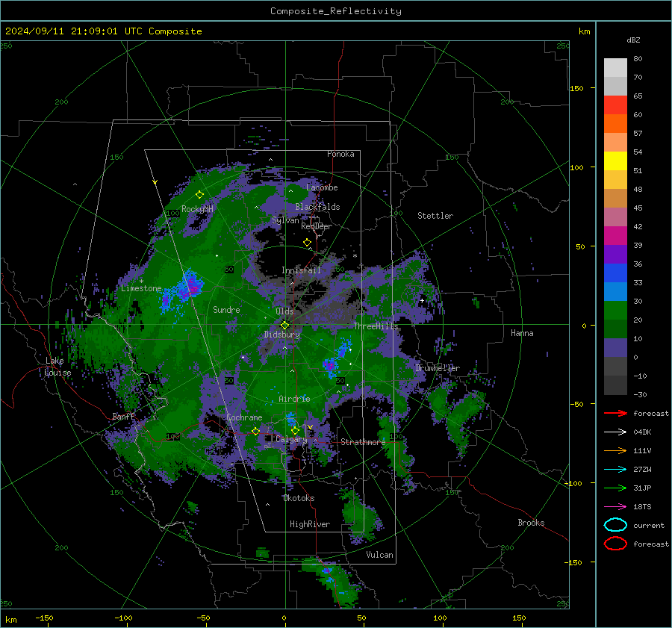Click the magenta 18TS arrow icon
Viewport: 672px width, 628px height.
coord(615,506)
